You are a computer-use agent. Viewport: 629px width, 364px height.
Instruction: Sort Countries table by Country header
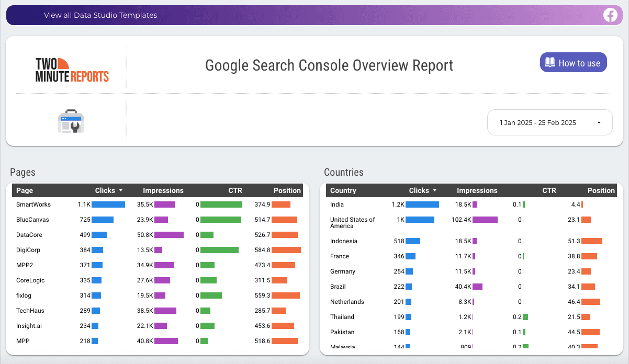(343, 190)
